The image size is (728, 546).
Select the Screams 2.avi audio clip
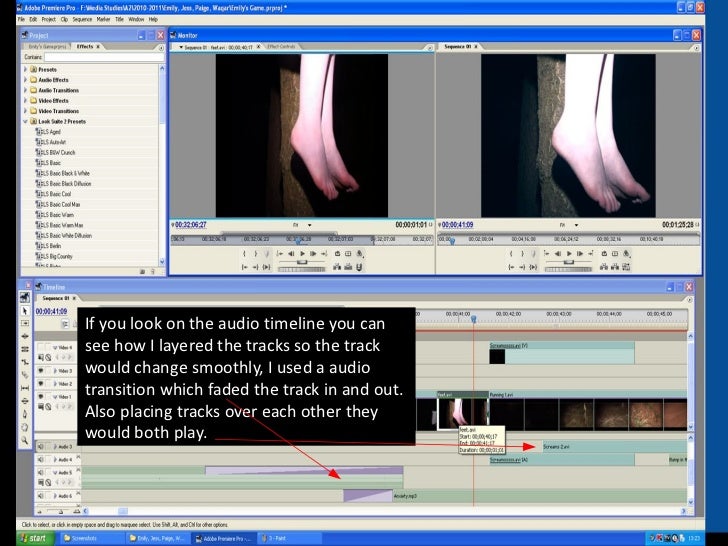tap(614, 447)
